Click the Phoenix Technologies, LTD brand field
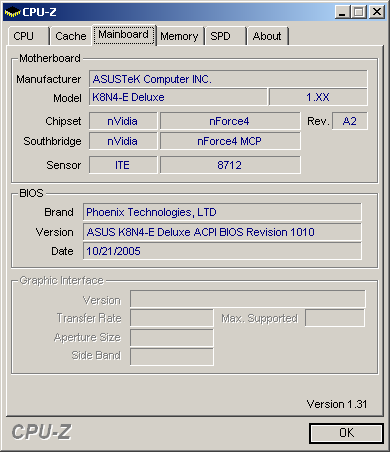 [x=222, y=212]
